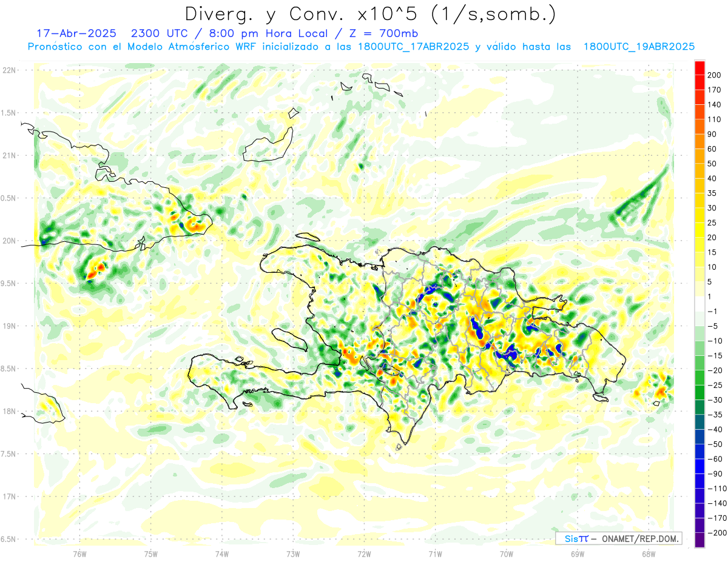Click the legend swatch between -20 and -25

point(700,378)
